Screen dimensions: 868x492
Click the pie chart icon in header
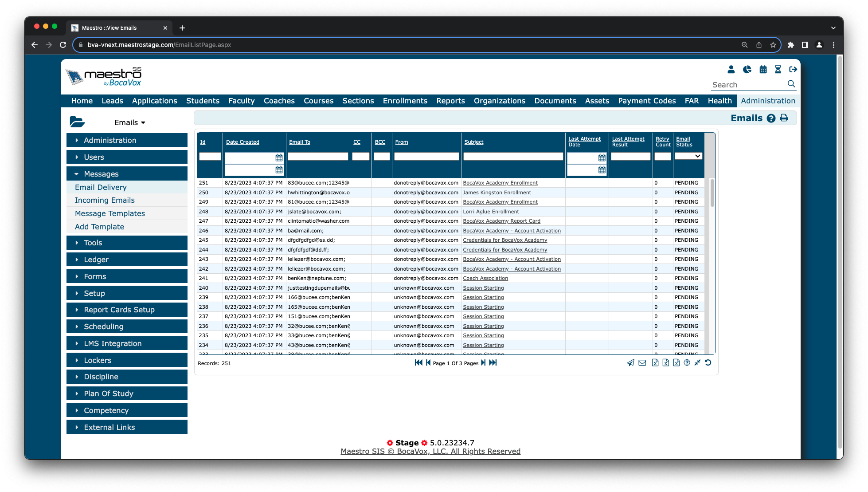pos(747,70)
